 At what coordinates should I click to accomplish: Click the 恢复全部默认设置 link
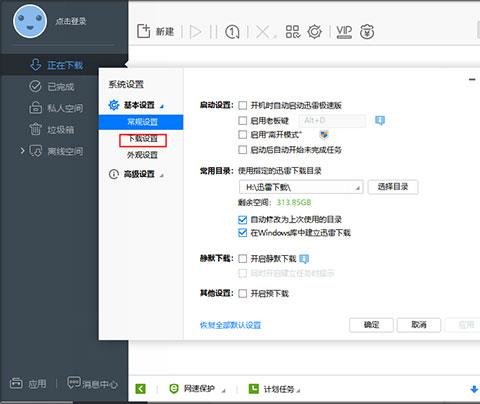tap(230, 325)
